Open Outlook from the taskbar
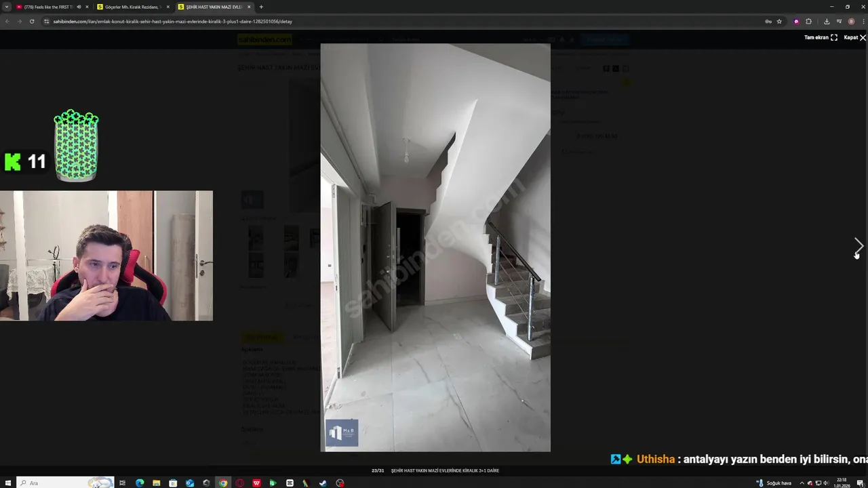 [x=190, y=483]
